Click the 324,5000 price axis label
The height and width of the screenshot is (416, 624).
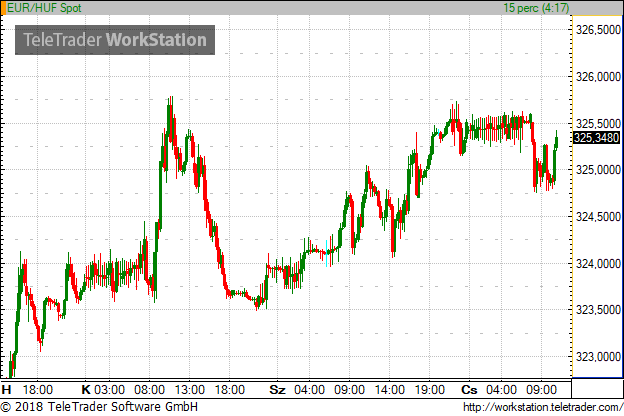[598, 217]
